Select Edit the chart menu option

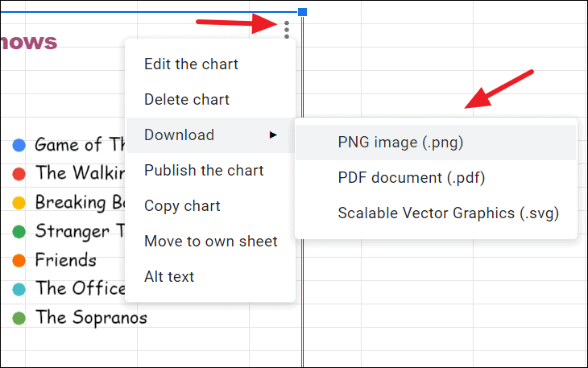pyautogui.click(x=191, y=64)
